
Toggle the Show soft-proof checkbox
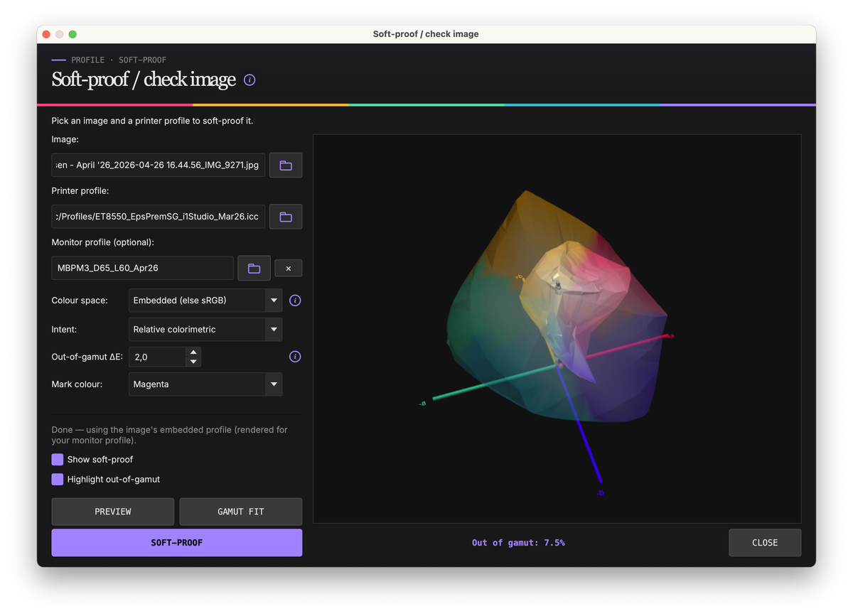(58, 460)
